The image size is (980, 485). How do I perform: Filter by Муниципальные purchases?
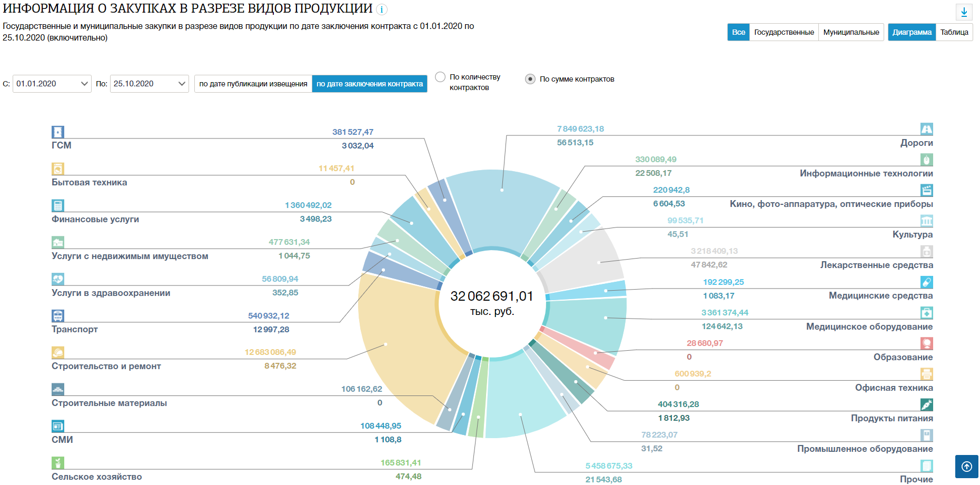(x=851, y=32)
